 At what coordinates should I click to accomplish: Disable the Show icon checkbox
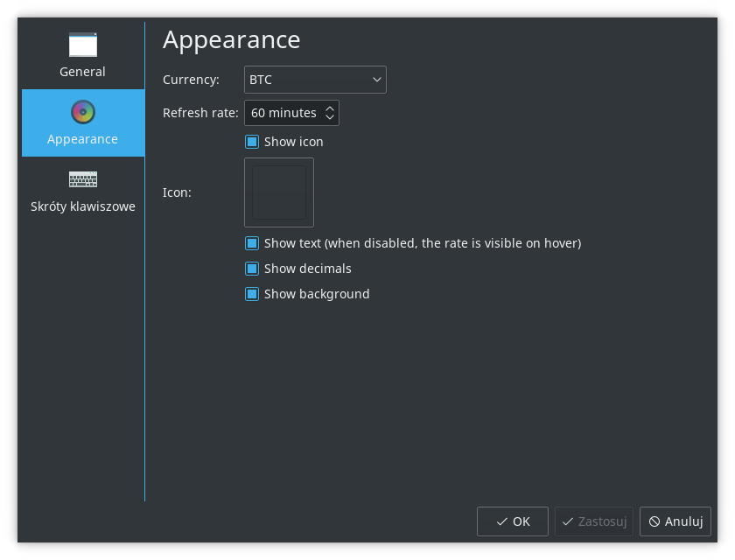click(x=252, y=142)
